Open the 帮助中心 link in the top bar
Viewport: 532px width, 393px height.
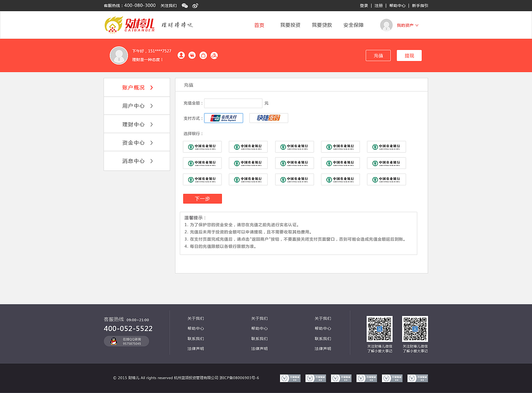tap(397, 5)
